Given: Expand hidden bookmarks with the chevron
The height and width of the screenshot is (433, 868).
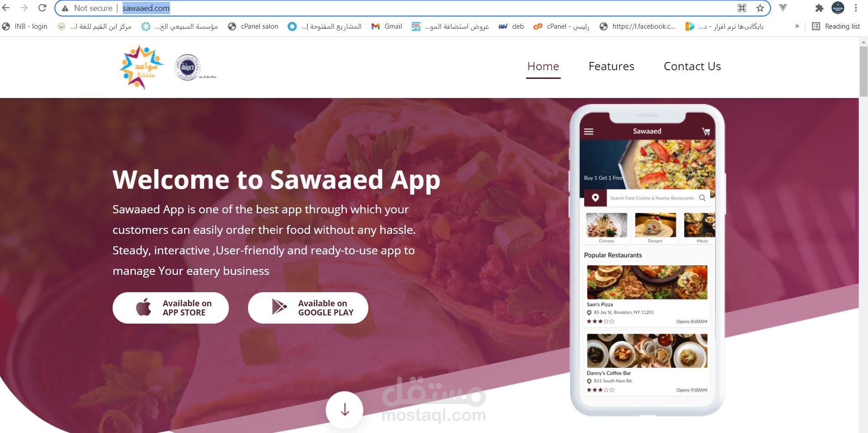Looking at the screenshot, I should 797,26.
